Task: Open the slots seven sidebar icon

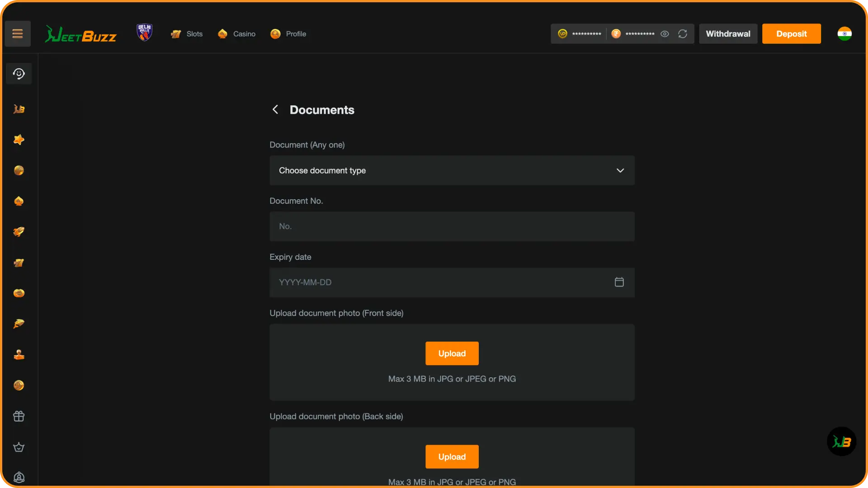Action: coord(19,263)
